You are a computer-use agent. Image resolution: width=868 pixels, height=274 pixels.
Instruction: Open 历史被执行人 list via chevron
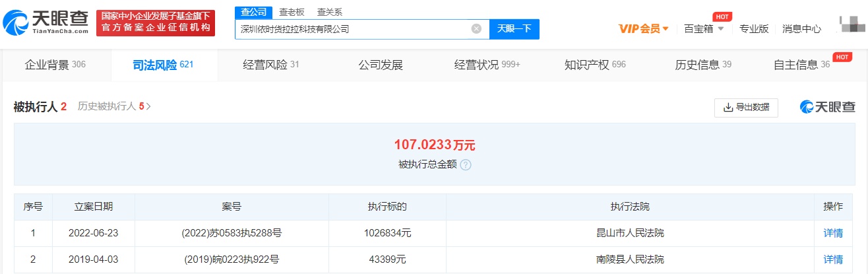tap(148, 106)
